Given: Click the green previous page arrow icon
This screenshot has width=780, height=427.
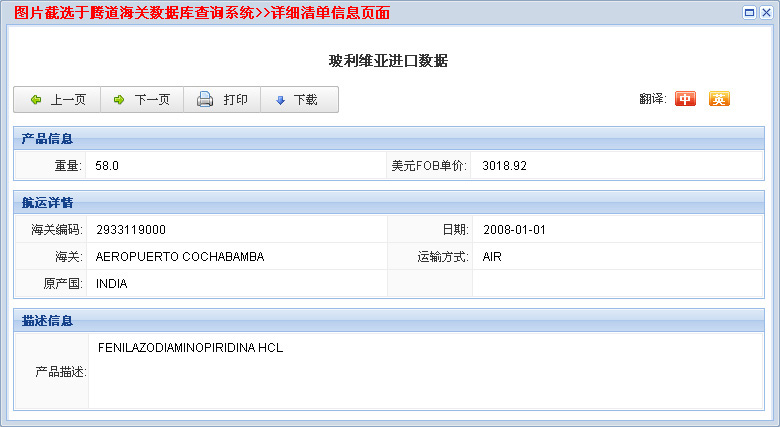Looking at the screenshot, I should pos(36,100).
